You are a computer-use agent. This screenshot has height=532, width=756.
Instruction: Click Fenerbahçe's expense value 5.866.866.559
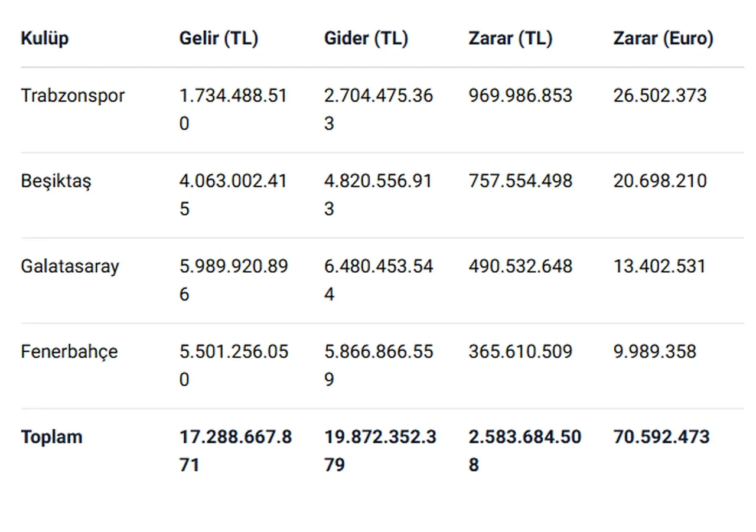pos(379,365)
